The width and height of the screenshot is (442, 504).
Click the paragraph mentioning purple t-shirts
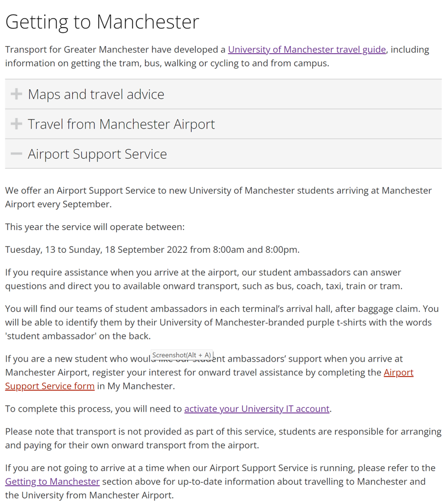click(222, 322)
